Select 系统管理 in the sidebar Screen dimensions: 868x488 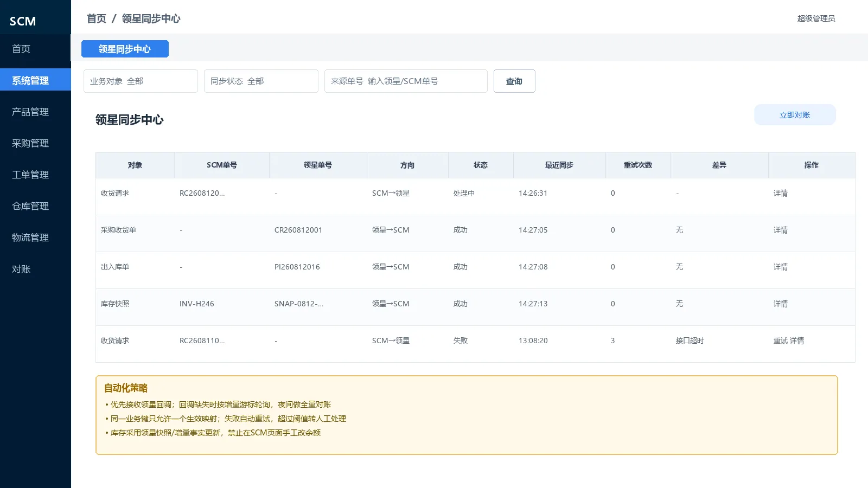pyautogui.click(x=35, y=80)
